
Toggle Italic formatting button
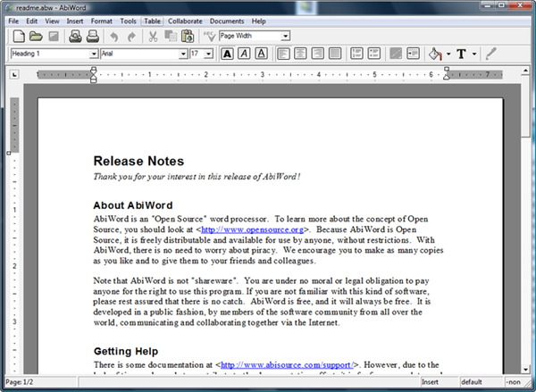tap(244, 54)
